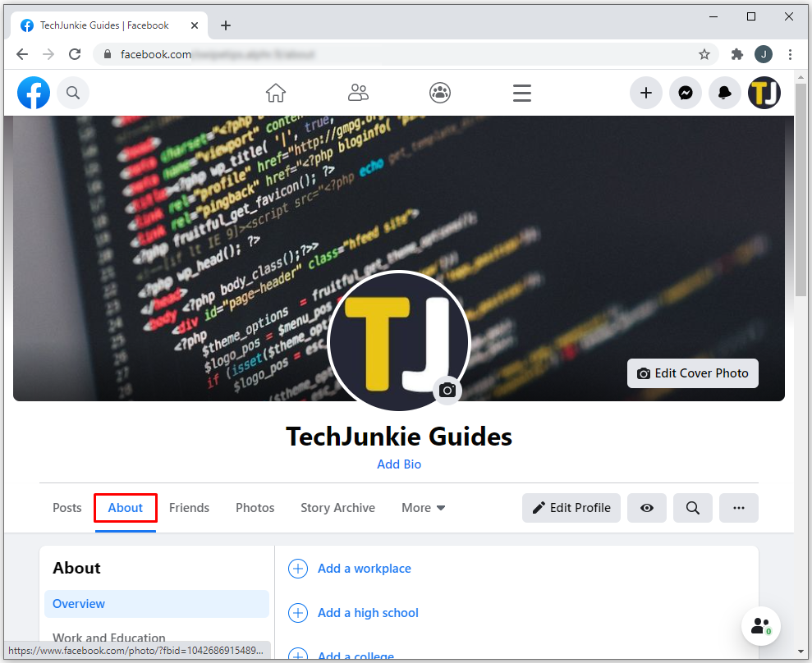Open Chrome's three-dot menu

791,54
